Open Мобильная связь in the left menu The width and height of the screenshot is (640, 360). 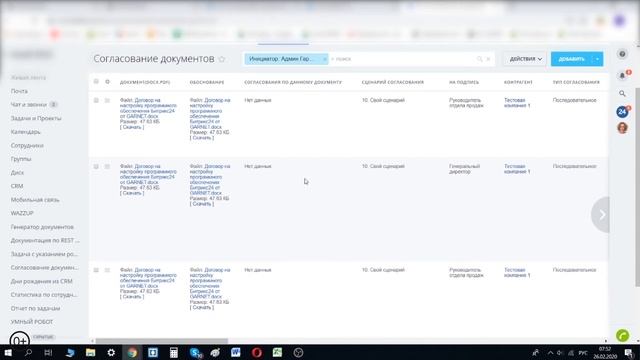35,200
